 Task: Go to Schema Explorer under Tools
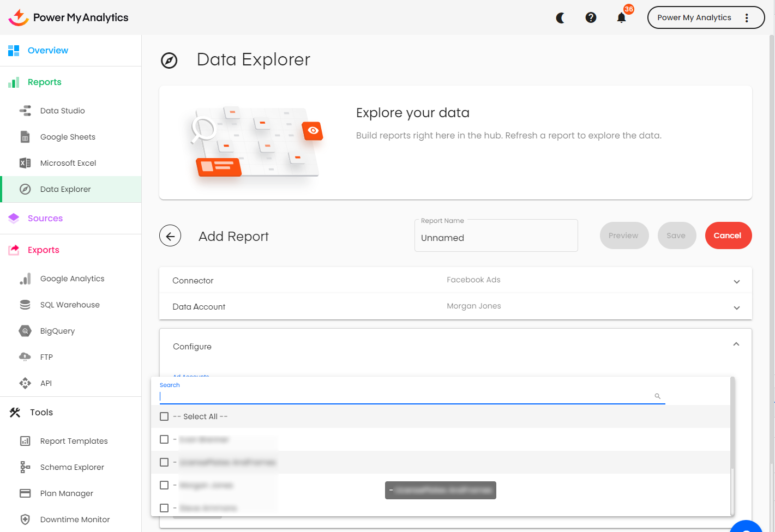72,467
